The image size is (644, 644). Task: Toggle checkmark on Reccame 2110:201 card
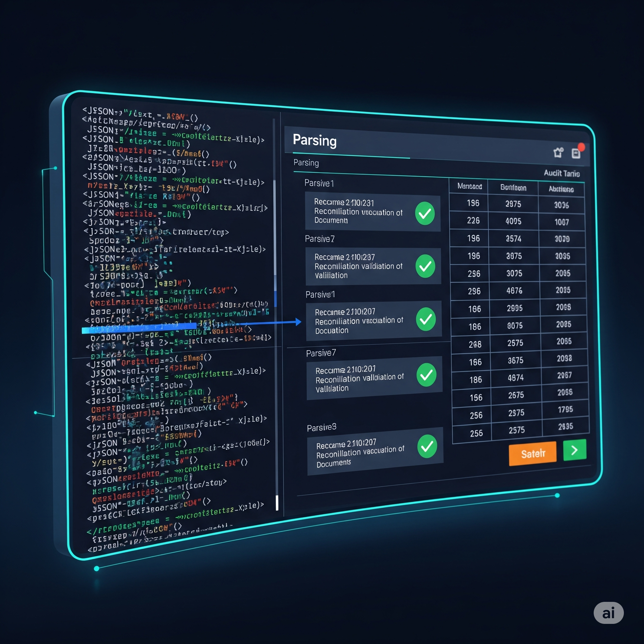[x=426, y=375]
